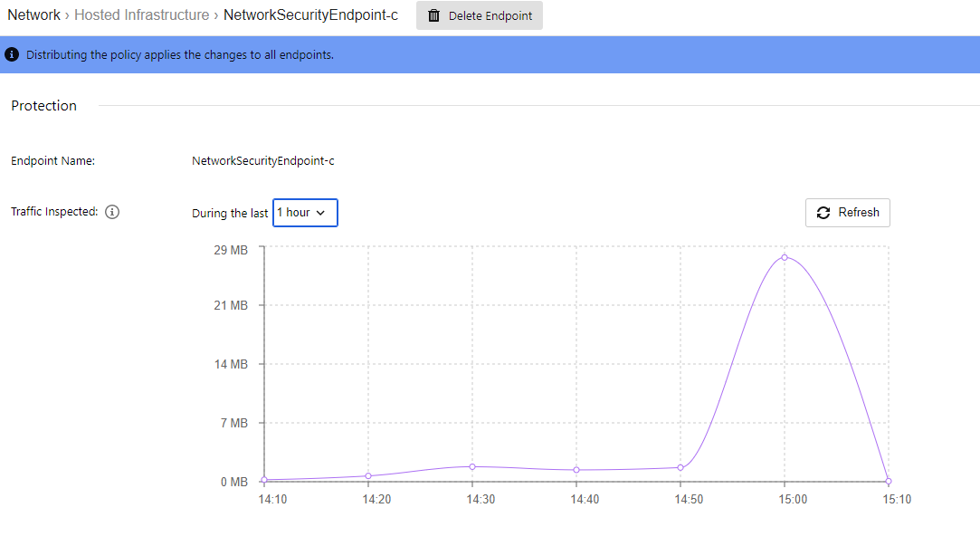
Task: Click the trash icon for Delete Endpoint
Action: coord(434,15)
